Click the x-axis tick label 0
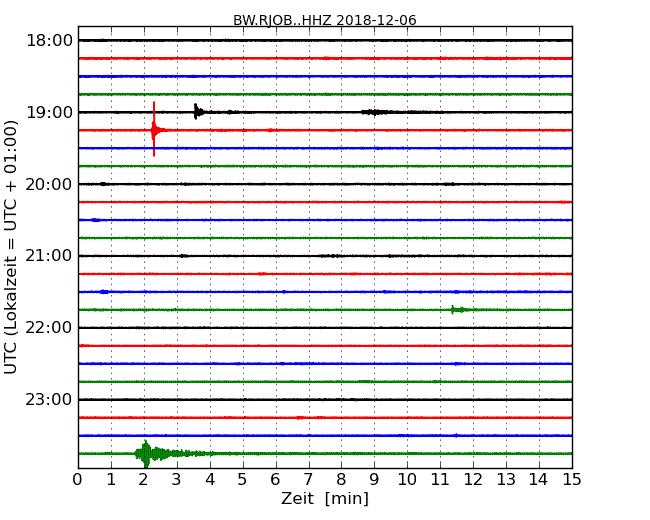 click(78, 480)
